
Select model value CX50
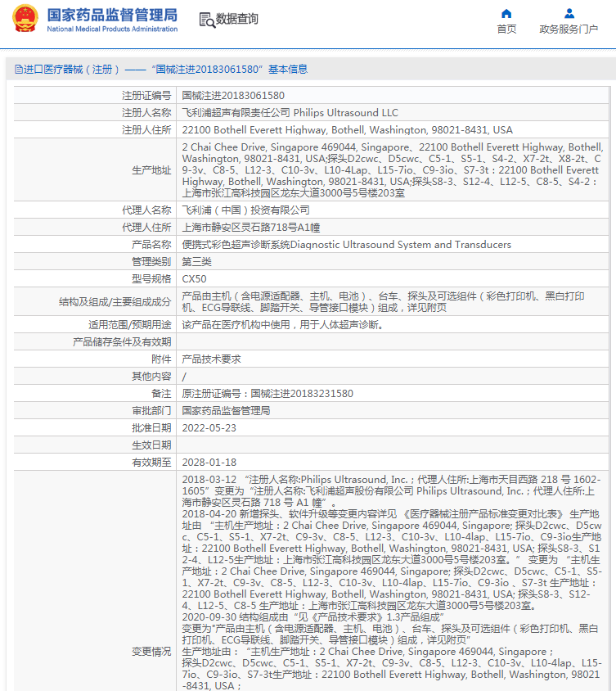194,279
